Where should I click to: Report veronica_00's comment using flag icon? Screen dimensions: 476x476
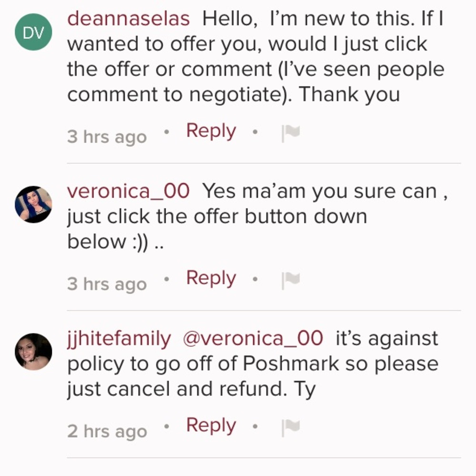click(x=290, y=281)
